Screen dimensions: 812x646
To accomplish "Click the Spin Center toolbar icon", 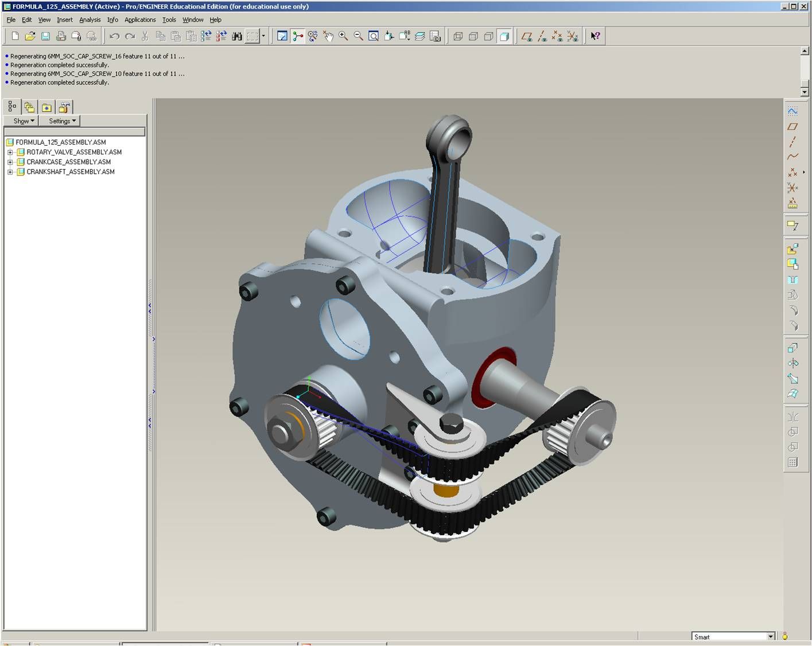I will coord(298,36).
